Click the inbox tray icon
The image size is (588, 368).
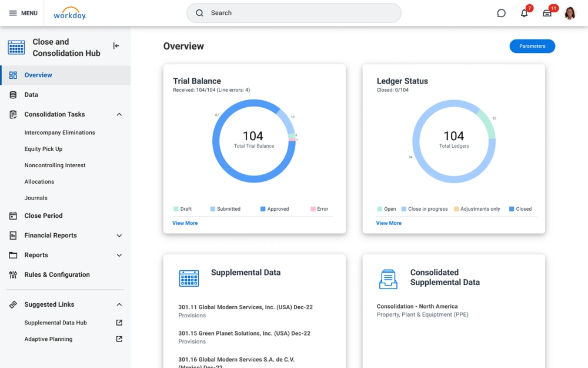point(547,13)
